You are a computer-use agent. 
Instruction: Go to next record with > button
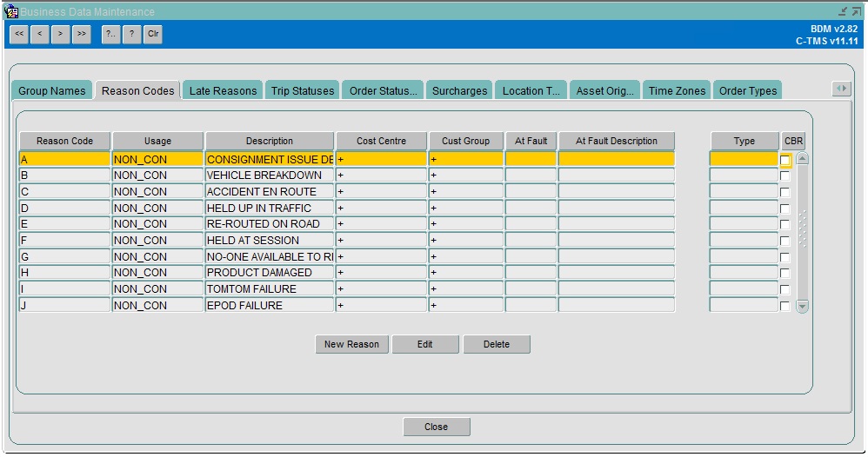pyautogui.click(x=60, y=34)
